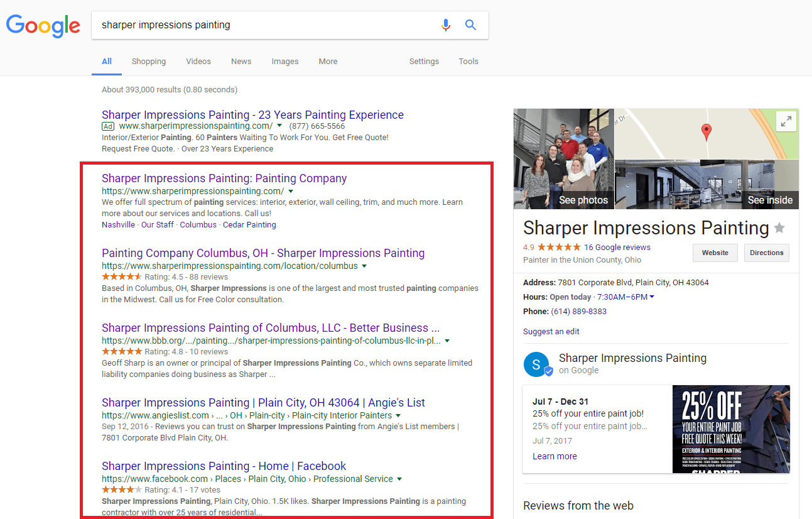Click the search query input field
Viewport: 812px width, 519px height.
(264, 25)
